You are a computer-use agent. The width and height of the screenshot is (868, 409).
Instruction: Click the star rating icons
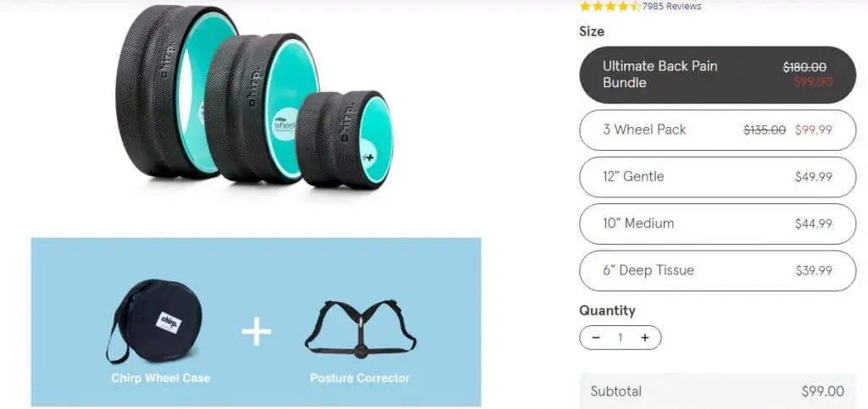tap(610, 6)
